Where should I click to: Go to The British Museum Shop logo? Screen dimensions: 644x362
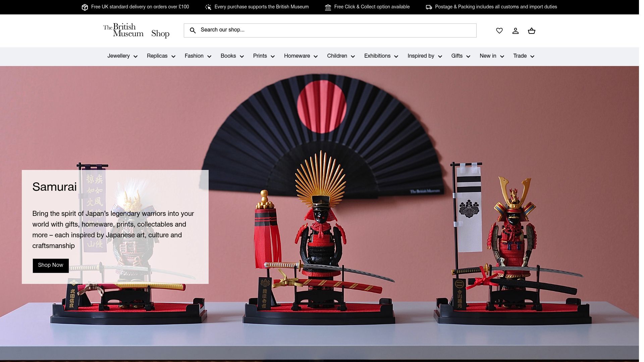pos(136,31)
